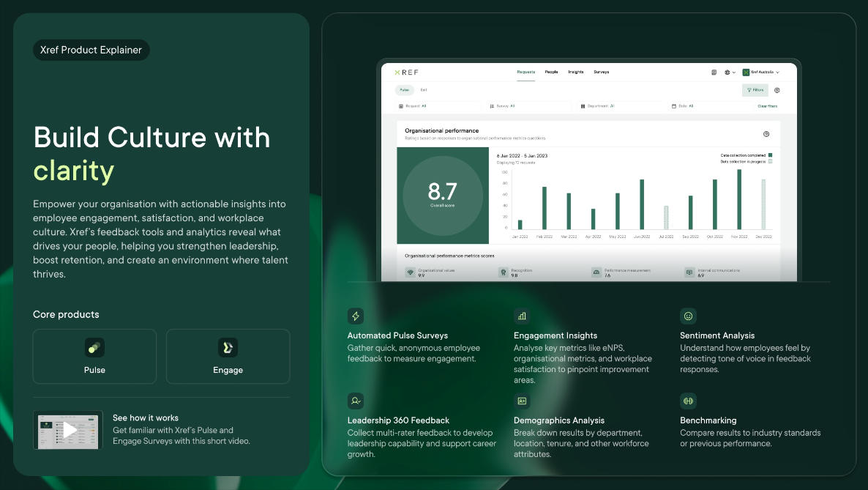This screenshot has width=868, height=490.
Task: Click the Pulse product icon
Action: point(94,348)
